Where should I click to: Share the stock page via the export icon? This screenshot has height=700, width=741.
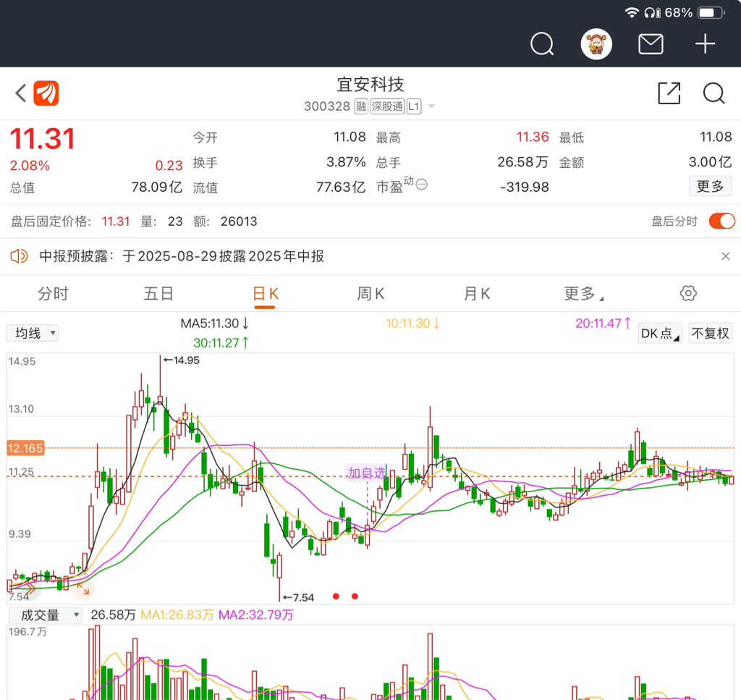point(669,93)
